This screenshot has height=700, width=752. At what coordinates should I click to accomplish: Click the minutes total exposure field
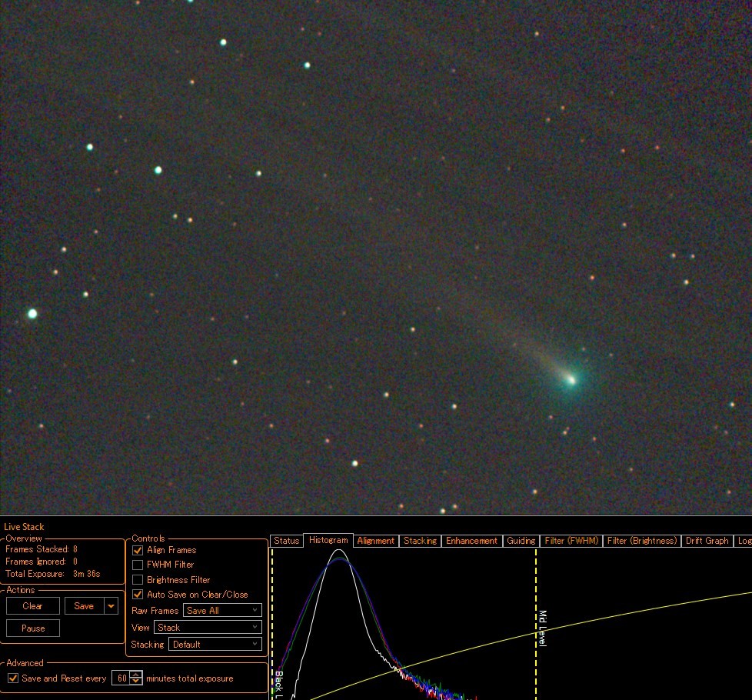pyautogui.click(x=121, y=678)
